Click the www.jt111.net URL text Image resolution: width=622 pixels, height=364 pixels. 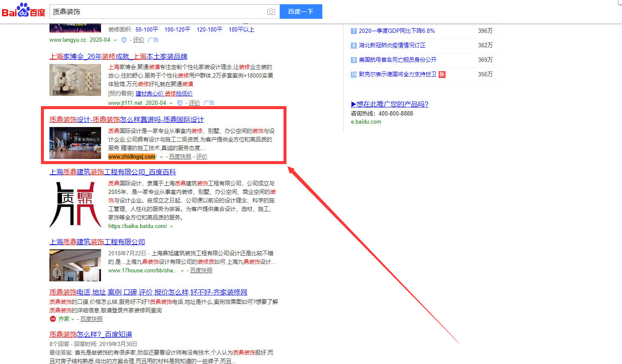point(125,103)
